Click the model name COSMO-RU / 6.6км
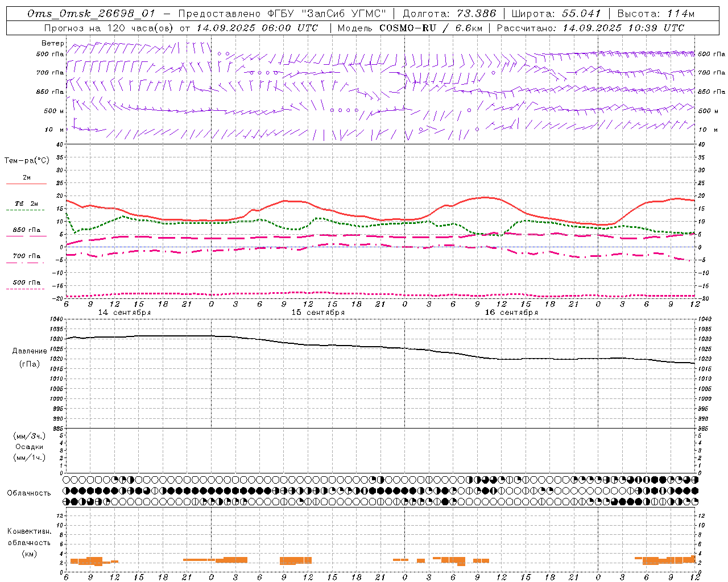 click(431, 28)
